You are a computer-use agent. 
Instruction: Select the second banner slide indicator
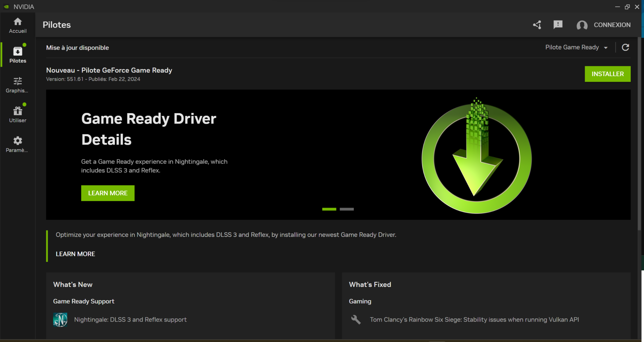pyautogui.click(x=346, y=209)
